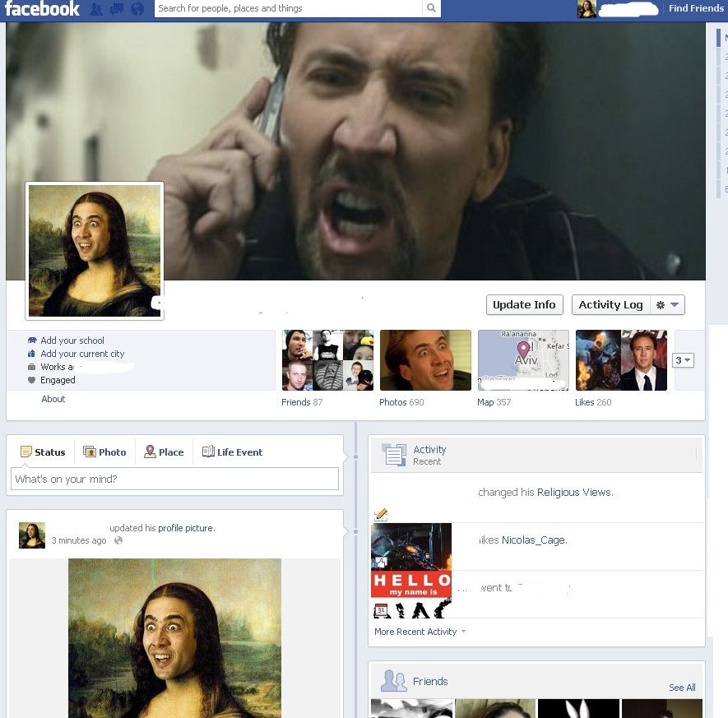
Task: Click the Friends panel people icon
Action: tap(394, 681)
